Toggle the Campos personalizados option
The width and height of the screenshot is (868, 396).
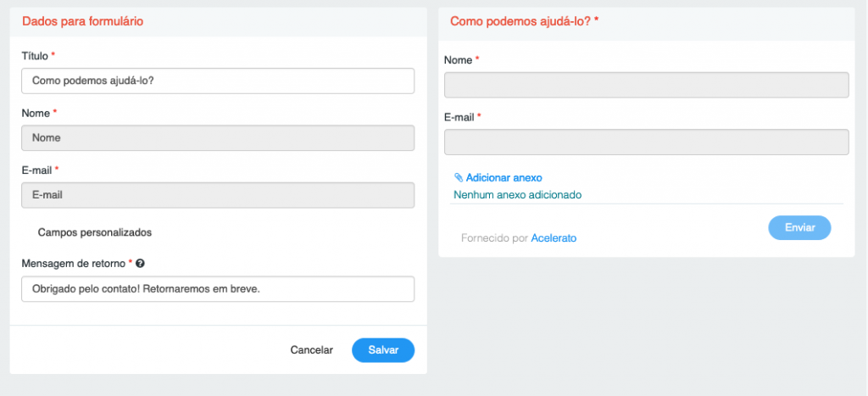coord(95,232)
